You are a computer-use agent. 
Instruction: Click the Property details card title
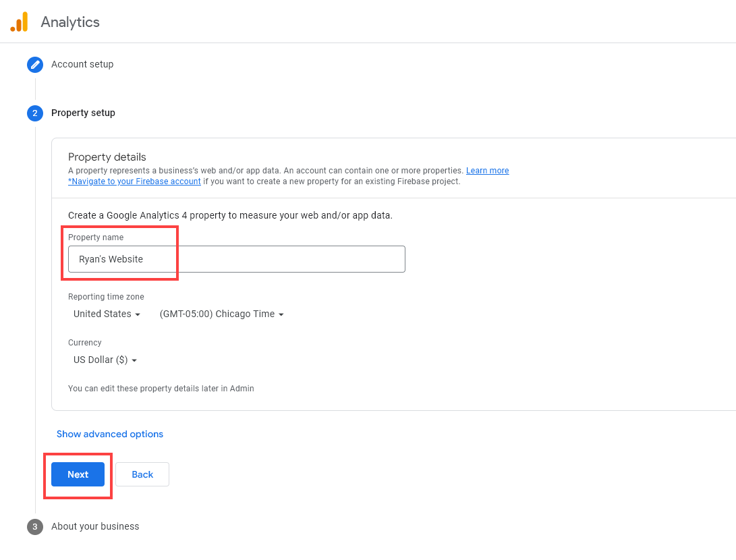click(107, 157)
